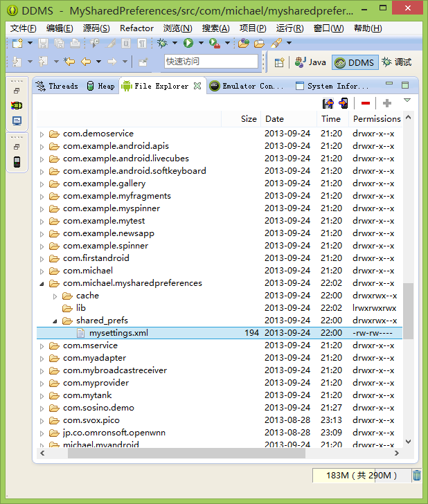Switch to the Heap tab

click(100, 86)
